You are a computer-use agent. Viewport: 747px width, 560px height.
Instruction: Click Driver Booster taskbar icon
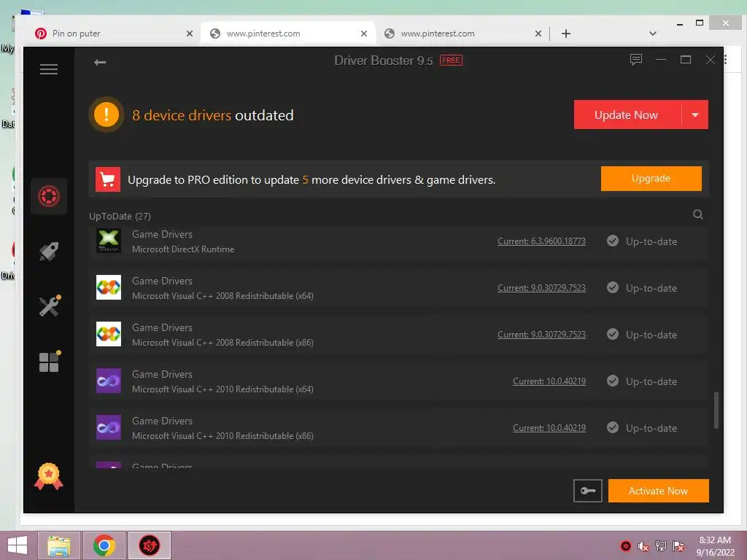click(149, 545)
